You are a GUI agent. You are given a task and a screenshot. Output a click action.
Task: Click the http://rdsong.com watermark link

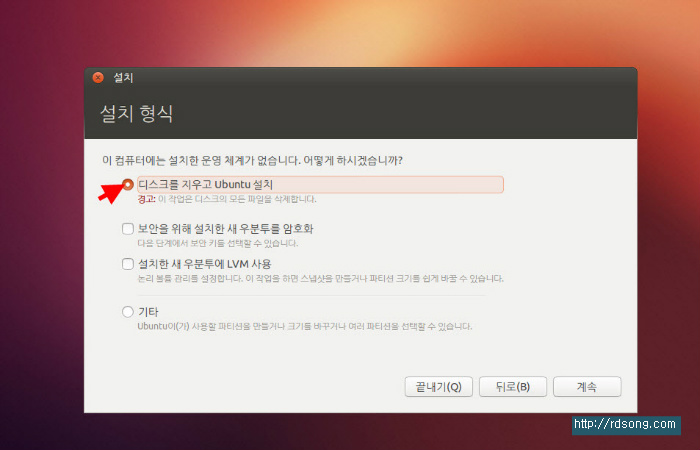[625, 425]
